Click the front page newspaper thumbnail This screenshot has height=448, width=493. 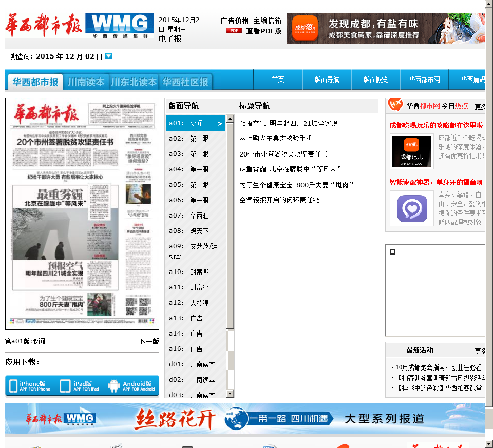point(82,213)
